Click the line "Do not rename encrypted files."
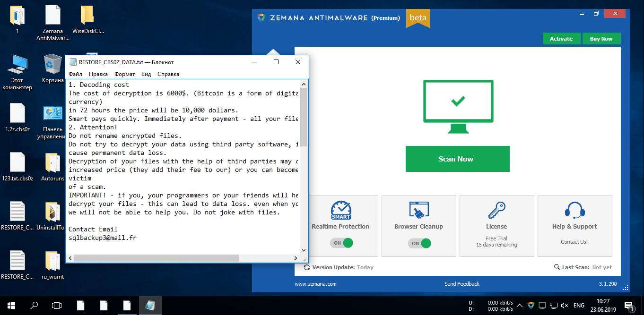Image resolution: width=644 pixels, height=315 pixels. click(x=125, y=136)
